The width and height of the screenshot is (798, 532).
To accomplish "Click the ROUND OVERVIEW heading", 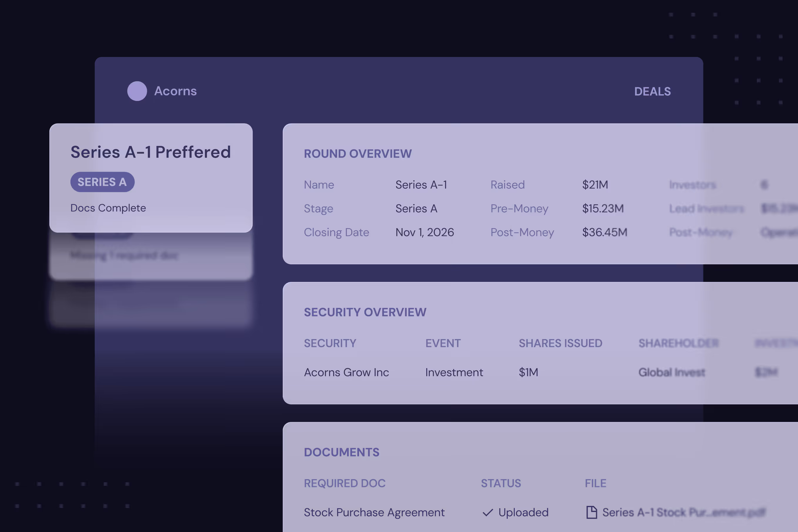I will click(x=358, y=154).
